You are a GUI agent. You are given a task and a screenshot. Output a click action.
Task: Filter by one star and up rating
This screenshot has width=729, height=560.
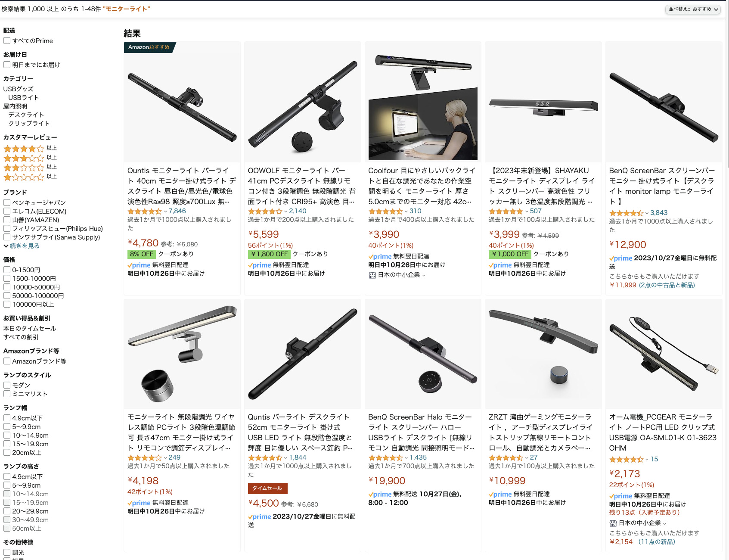(30, 177)
